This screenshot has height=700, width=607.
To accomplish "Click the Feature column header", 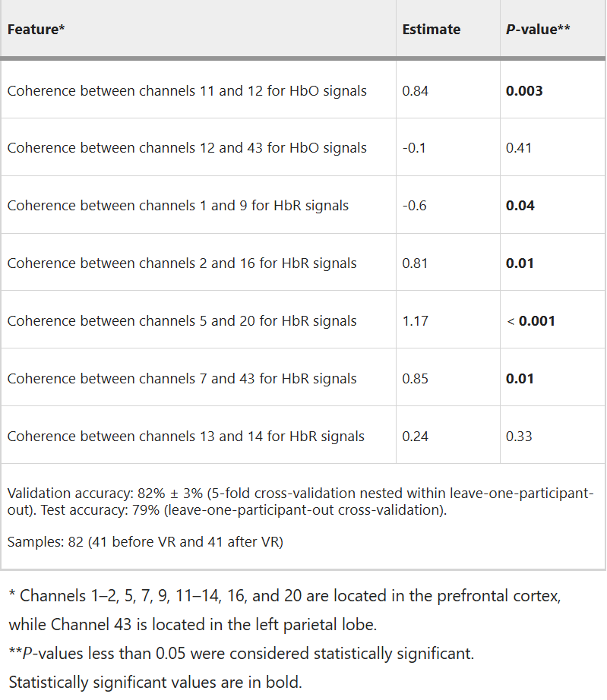I will (36, 30).
